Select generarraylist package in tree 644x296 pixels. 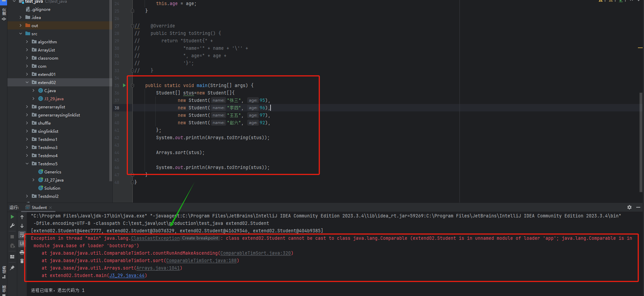(51, 107)
